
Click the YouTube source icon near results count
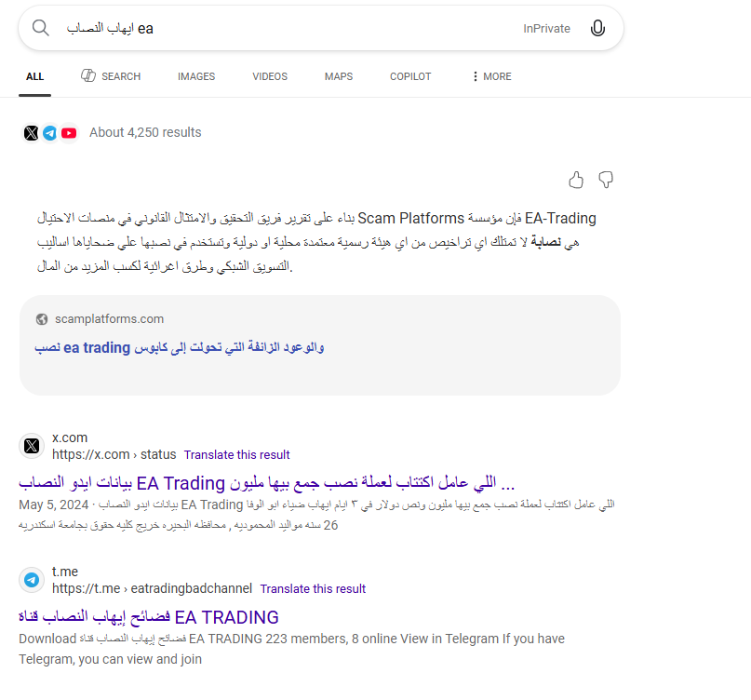click(69, 133)
